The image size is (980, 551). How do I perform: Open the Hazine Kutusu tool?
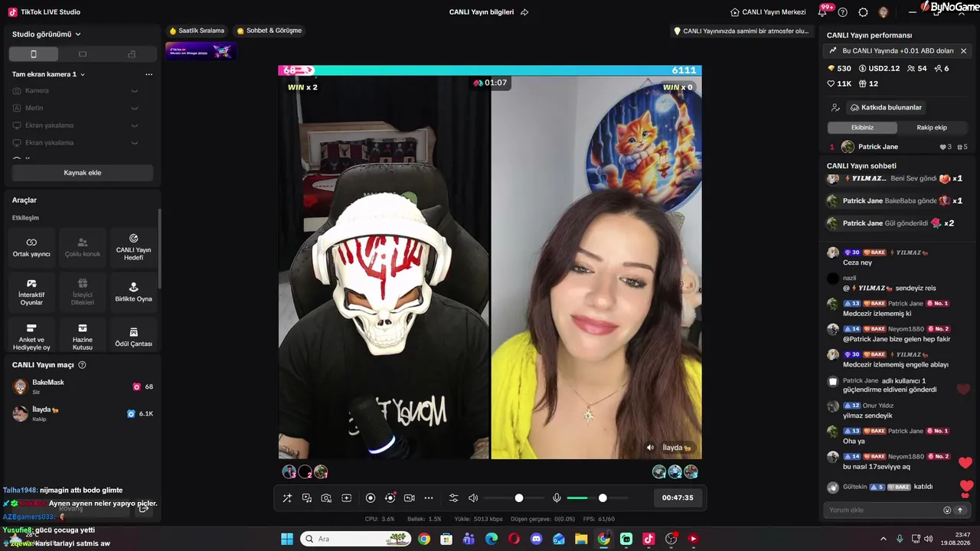83,337
